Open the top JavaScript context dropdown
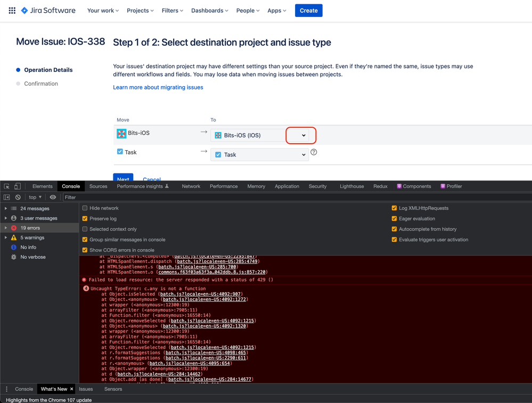Screen dimensions: 532x403 (x=35, y=197)
